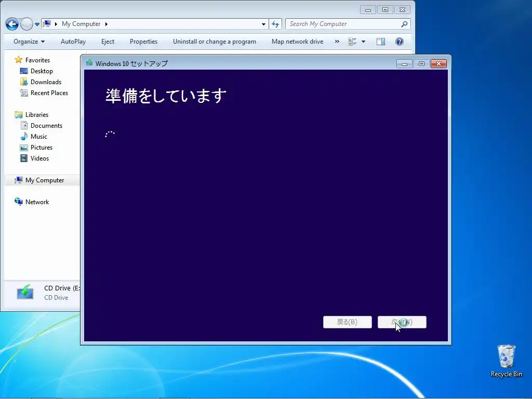Open recent pages dropdown beside navigation arrows
The width and height of the screenshot is (532, 399).
37,24
